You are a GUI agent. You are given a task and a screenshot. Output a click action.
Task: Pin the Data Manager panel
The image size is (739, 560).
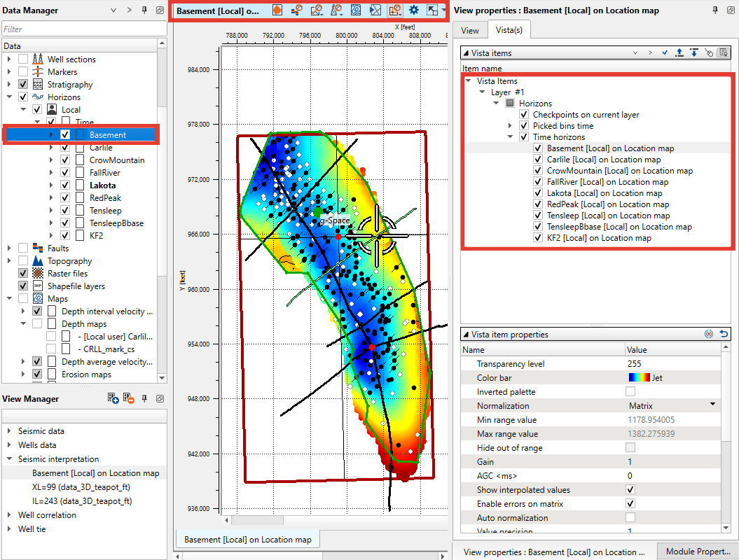(x=145, y=10)
